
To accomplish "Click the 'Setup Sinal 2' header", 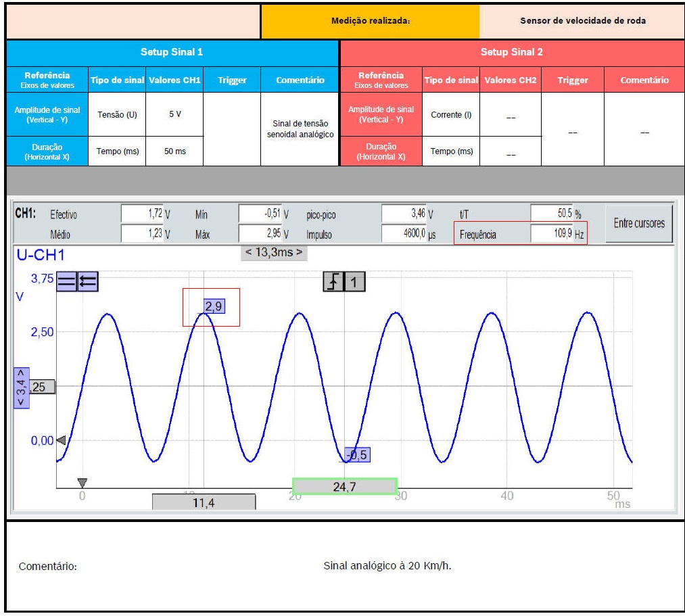I will tap(511, 52).
